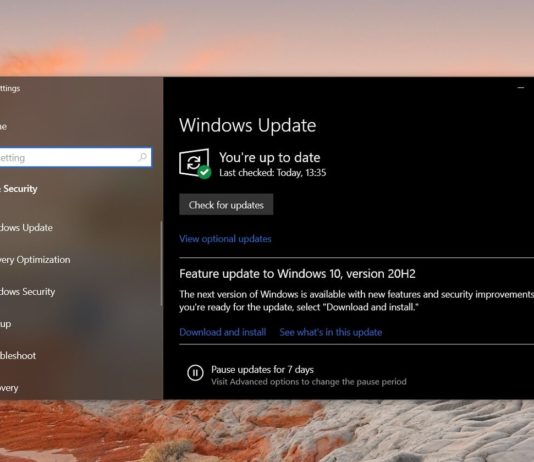Open the View optional updates link
The height and width of the screenshot is (462, 534).
click(225, 239)
